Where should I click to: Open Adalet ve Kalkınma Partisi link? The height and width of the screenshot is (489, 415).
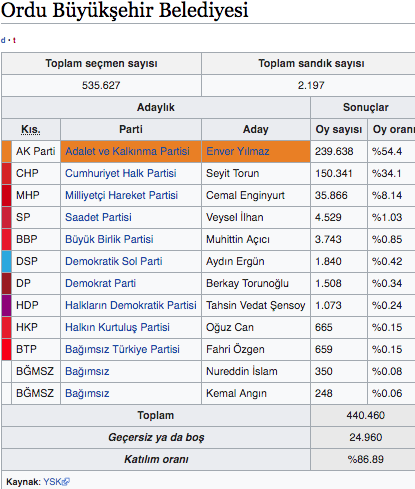(127, 151)
